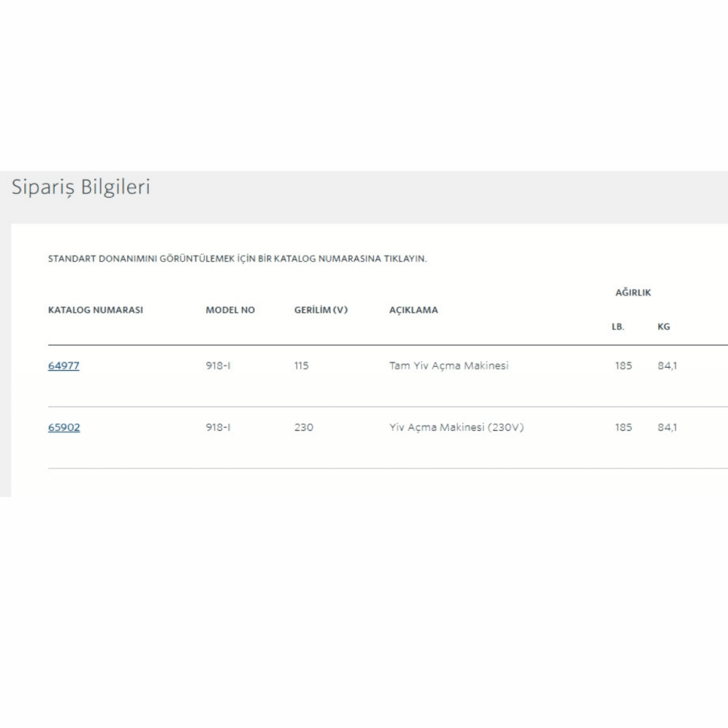
Task: Click the Sipariş Bilgileri heading
Action: 80,188
